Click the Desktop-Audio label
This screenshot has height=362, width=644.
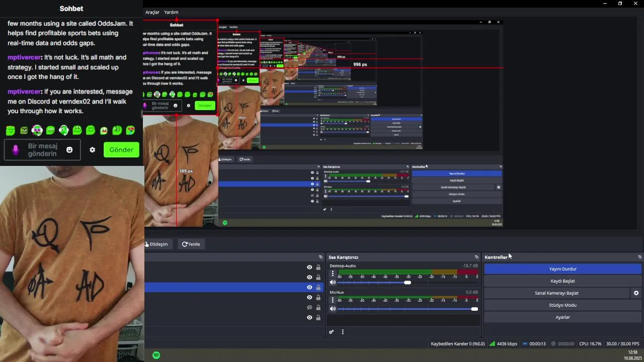click(343, 265)
